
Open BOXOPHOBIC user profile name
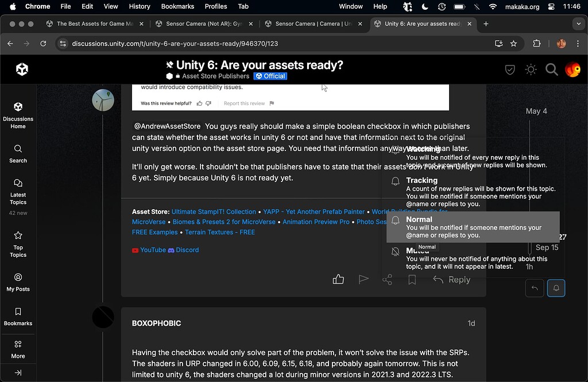156,323
